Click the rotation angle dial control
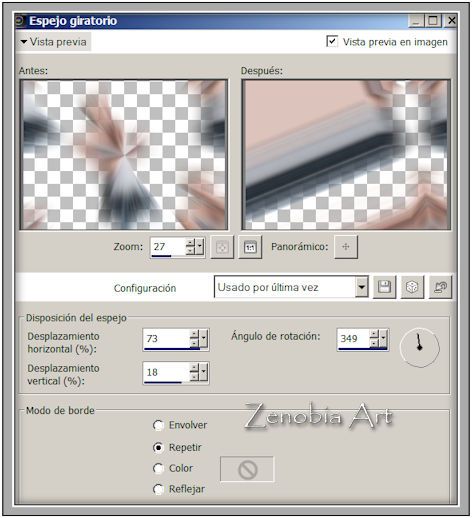Image resolution: width=472 pixels, height=518 pixels. (x=419, y=347)
